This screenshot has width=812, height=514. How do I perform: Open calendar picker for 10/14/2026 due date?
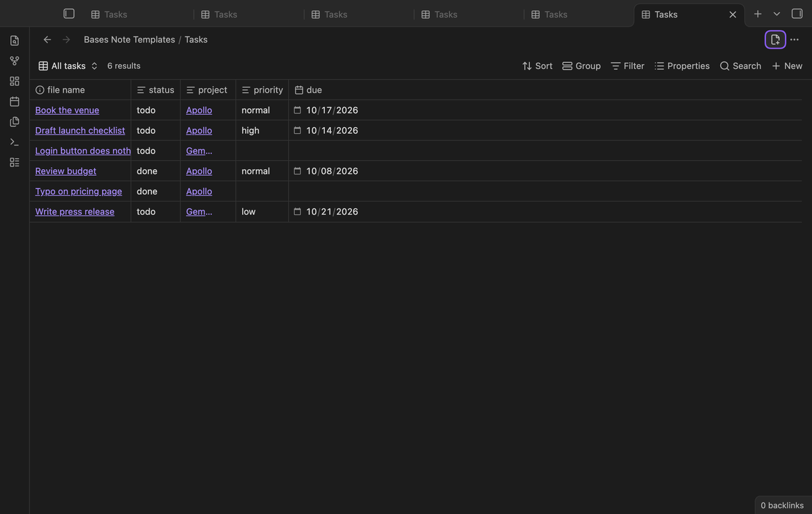pyautogui.click(x=297, y=130)
